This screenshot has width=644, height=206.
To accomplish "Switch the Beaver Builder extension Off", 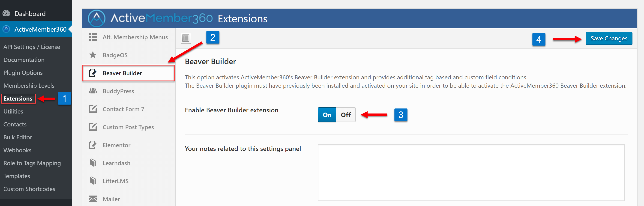I will pyautogui.click(x=346, y=115).
